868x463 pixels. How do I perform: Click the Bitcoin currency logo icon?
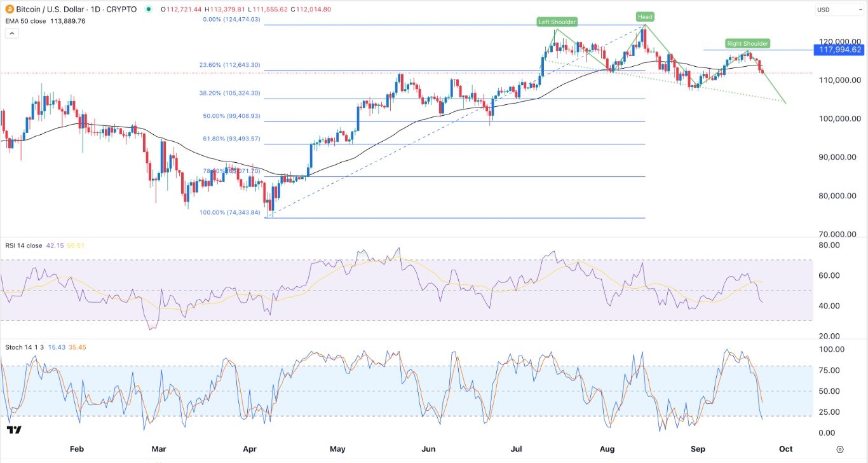tap(9, 10)
